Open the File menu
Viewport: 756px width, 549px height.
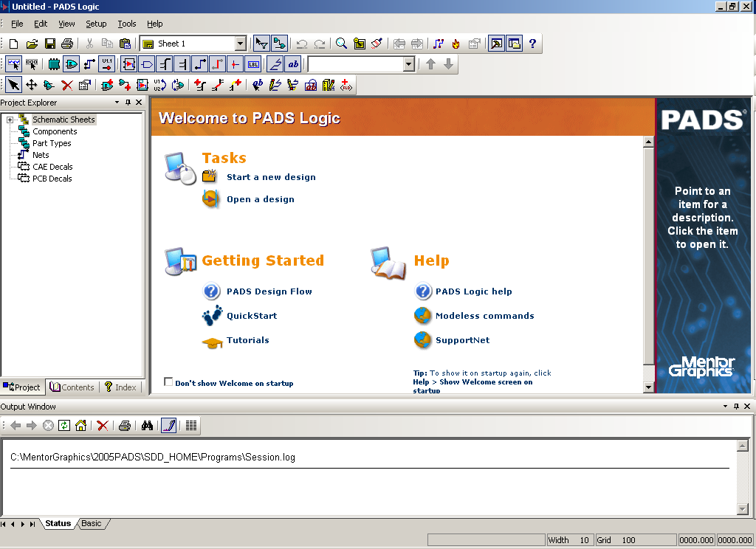pos(17,24)
